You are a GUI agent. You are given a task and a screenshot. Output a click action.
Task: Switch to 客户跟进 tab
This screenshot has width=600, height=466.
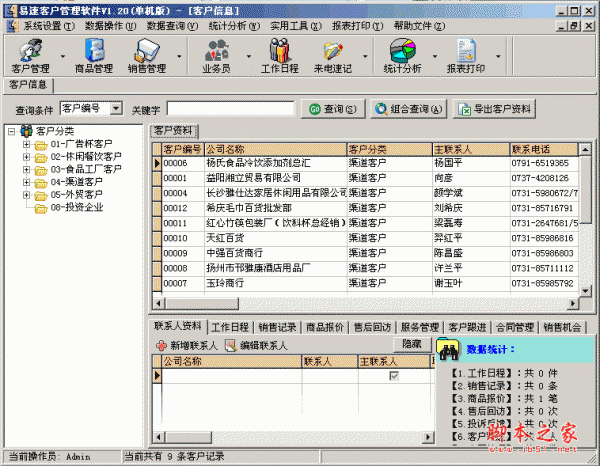click(467, 328)
